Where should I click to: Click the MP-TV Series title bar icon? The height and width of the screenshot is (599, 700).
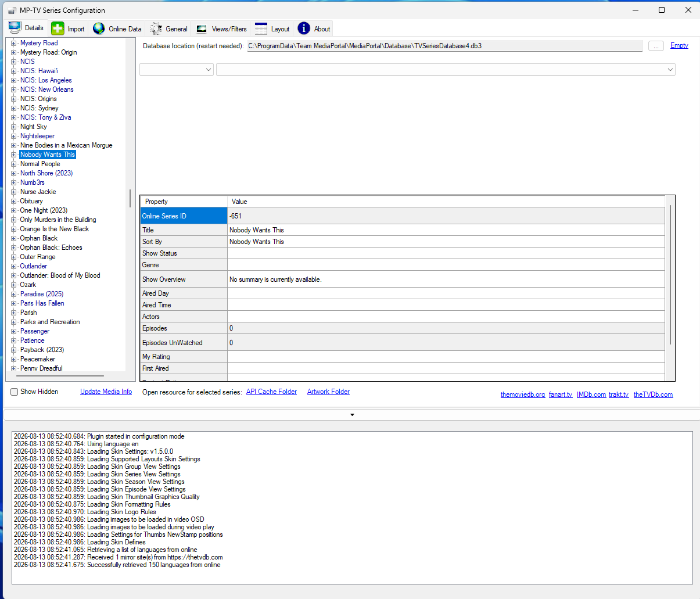[11, 10]
